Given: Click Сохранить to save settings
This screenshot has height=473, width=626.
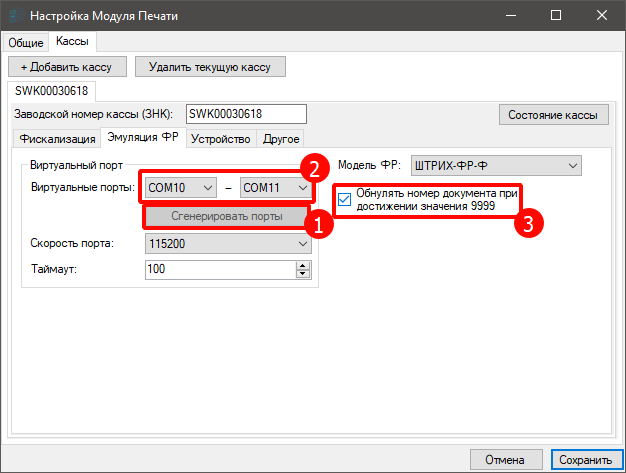Looking at the screenshot, I should click(586, 460).
